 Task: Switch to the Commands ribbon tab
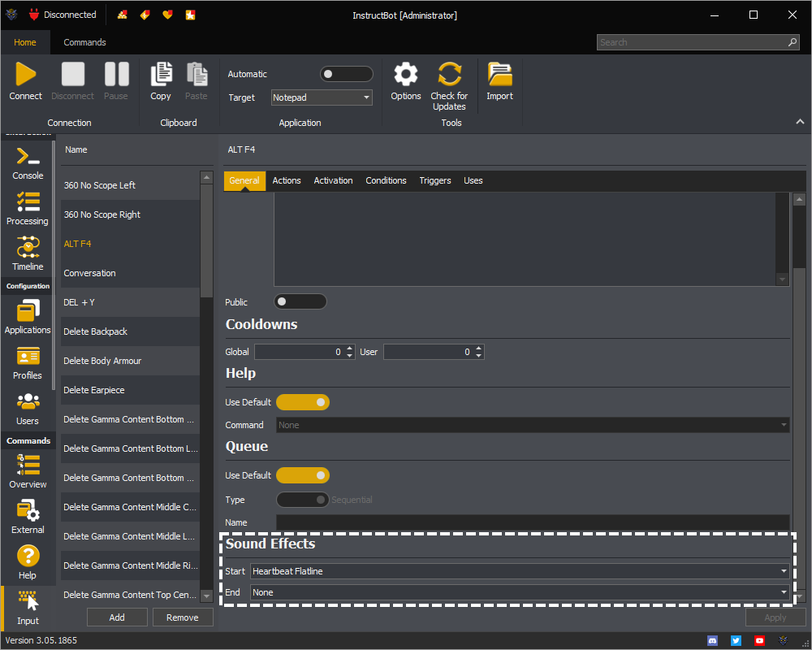coord(85,42)
